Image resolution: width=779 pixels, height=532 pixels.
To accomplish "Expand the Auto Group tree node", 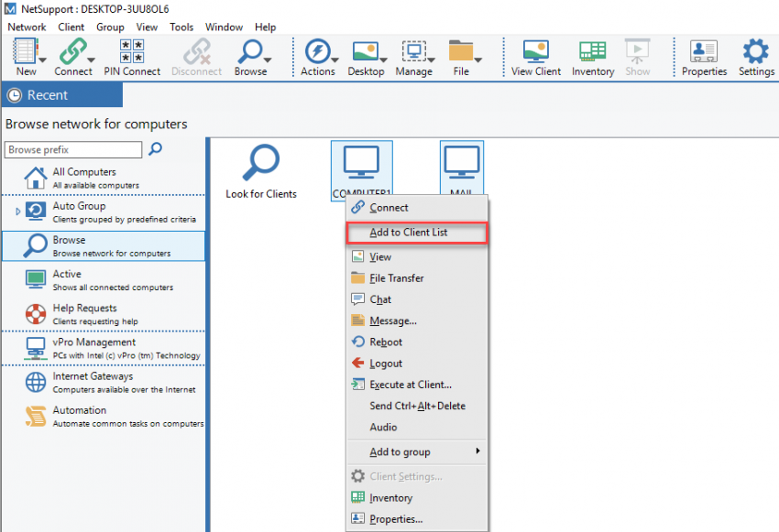I will 17,212.
